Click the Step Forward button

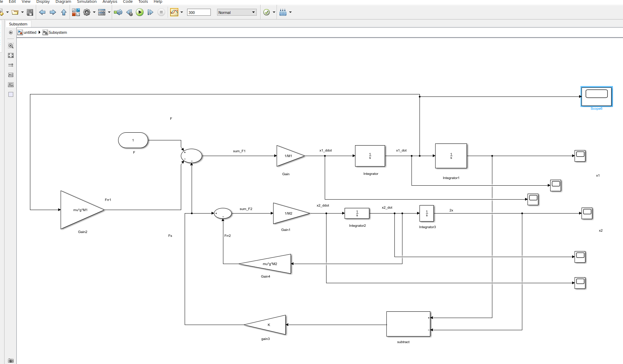(x=150, y=13)
